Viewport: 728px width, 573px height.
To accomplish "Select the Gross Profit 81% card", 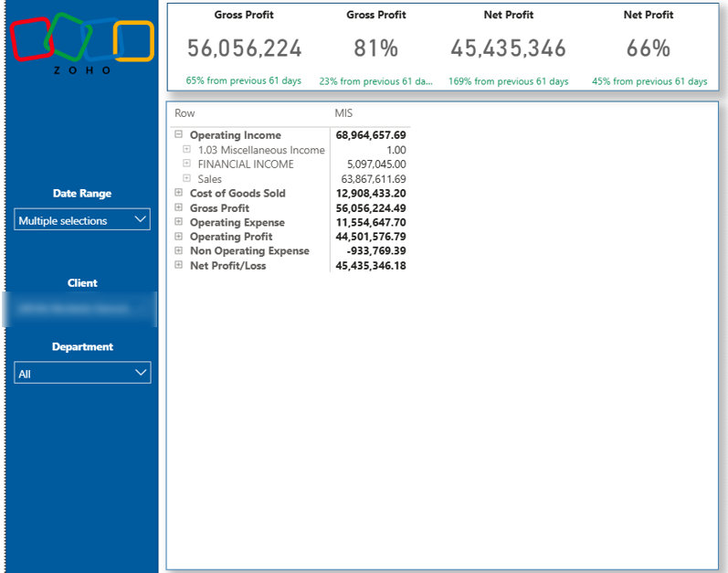I will [x=375, y=48].
